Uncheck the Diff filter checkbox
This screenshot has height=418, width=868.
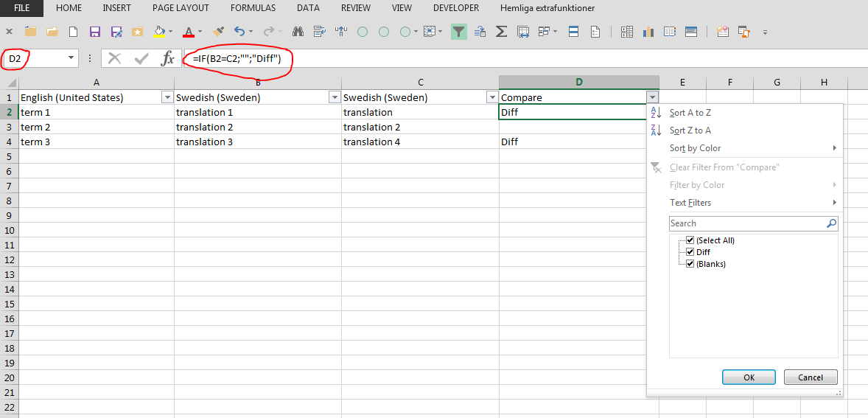point(690,252)
